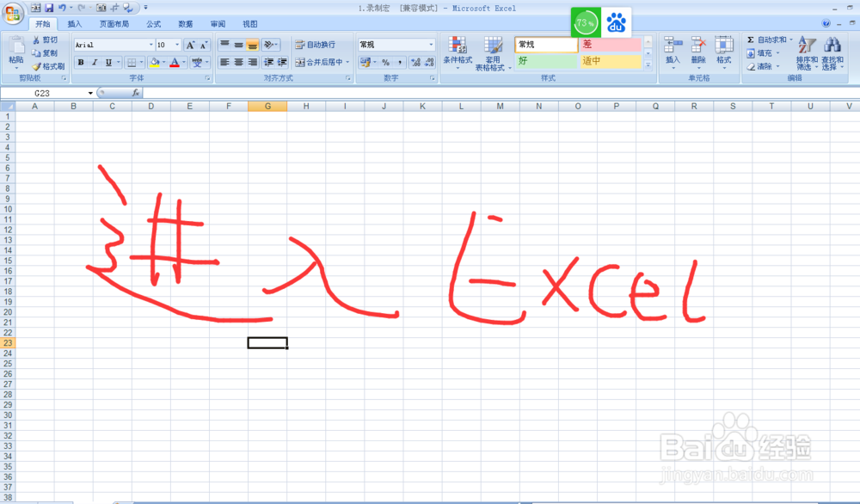Screen dimensions: 860x504
Task: Align text to the right
Action: tap(252, 62)
